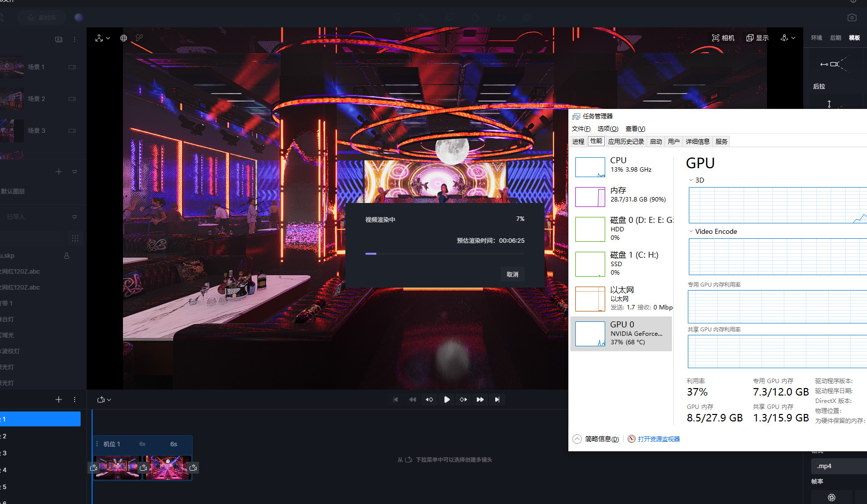867x504 pixels.
Task: Select 磁盘 1 SSD in the performance list
Action: click(622, 264)
